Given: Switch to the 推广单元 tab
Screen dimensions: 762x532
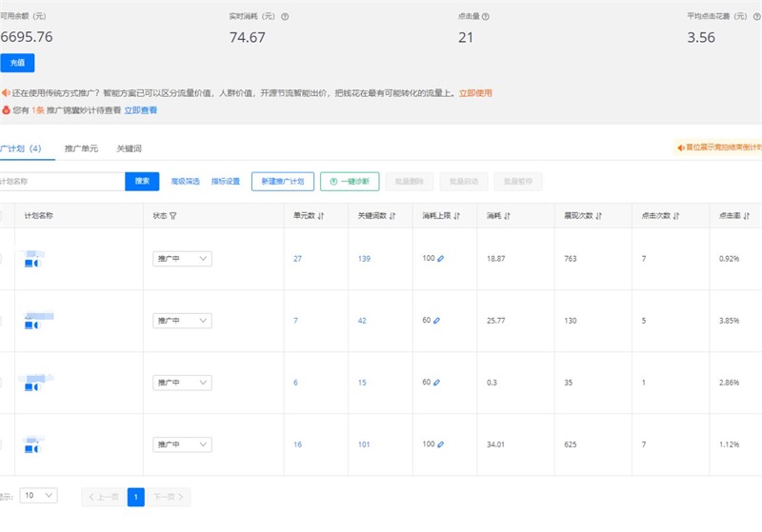Looking at the screenshot, I should pyautogui.click(x=81, y=148).
